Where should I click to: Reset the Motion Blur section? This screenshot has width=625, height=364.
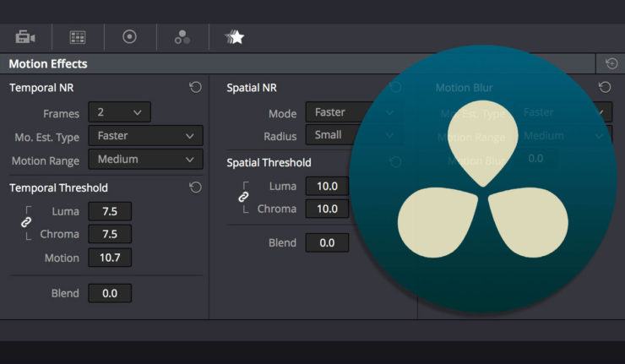coord(605,87)
